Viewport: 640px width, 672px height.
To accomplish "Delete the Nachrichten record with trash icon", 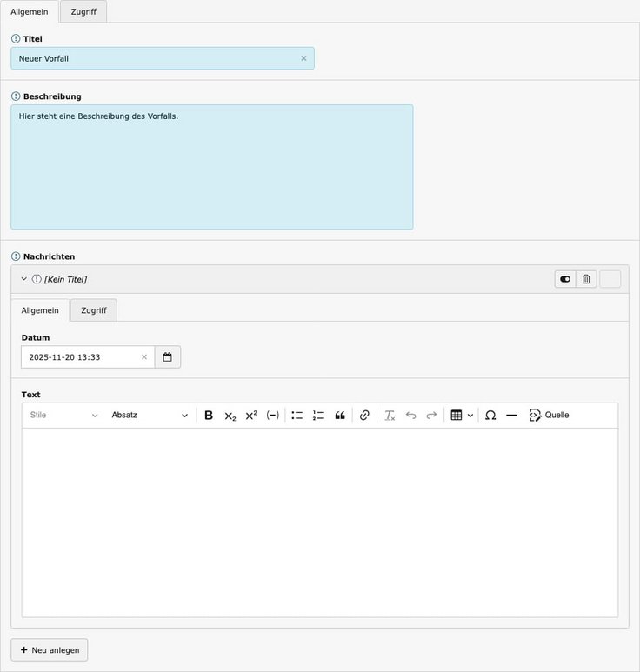I will tap(586, 279).
